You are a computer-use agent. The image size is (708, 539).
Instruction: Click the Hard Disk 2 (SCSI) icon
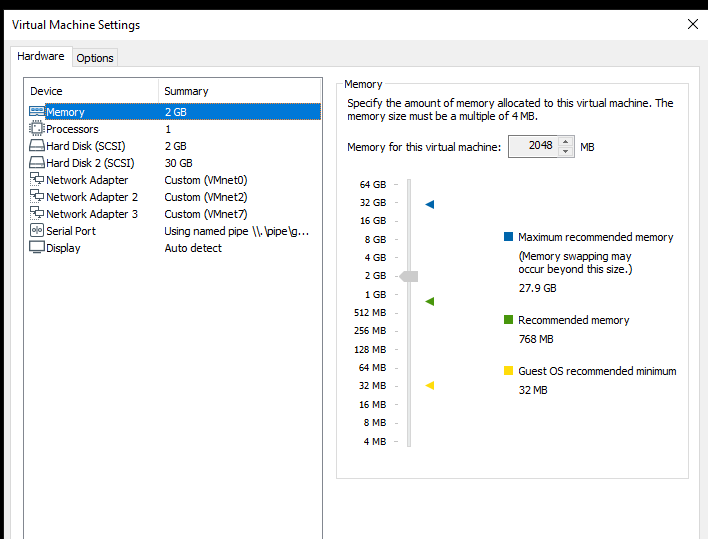(37, 163)
